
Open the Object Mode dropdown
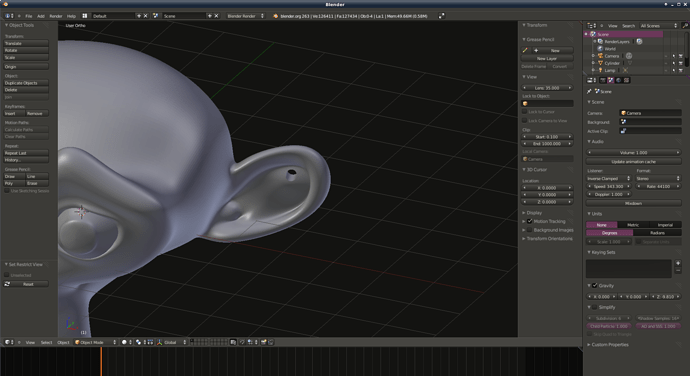click(x=95, y=342)
